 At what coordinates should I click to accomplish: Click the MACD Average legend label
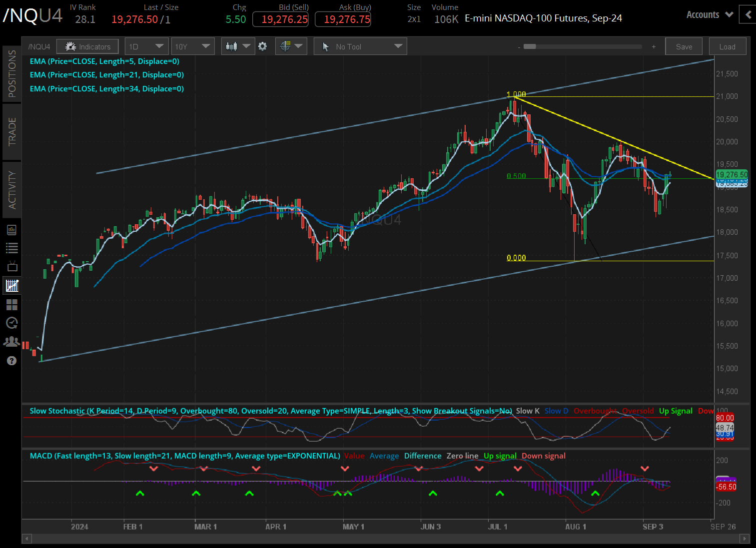[x=384, y=456]
